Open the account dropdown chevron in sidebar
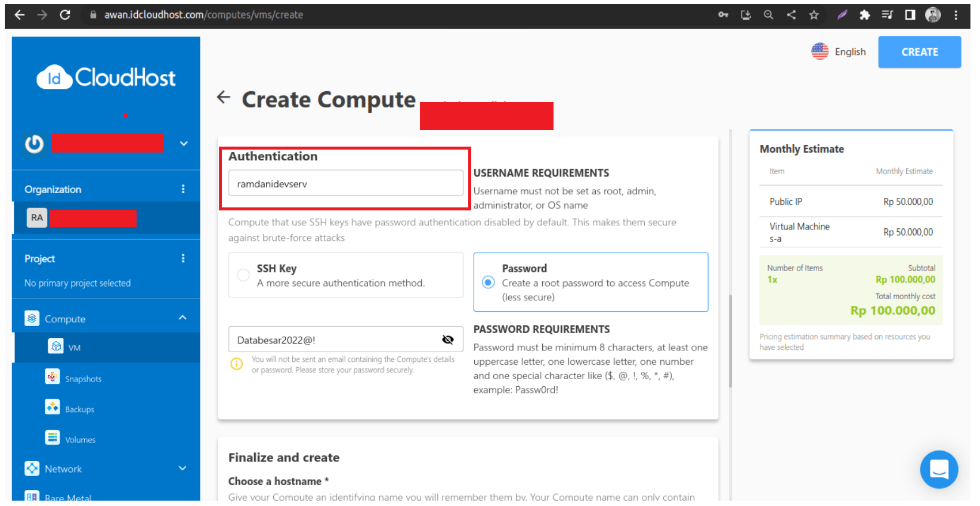This screenshot has height=506, width=980. pos(184,144)
